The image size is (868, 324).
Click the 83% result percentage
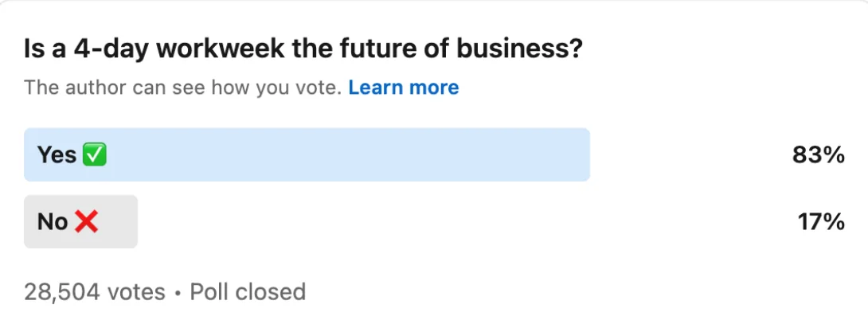[x=818, y=155]
